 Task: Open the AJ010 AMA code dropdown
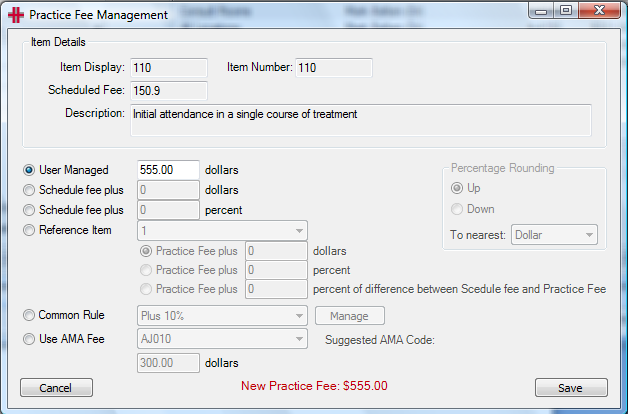pyautogui.click(x=222, y=339)
